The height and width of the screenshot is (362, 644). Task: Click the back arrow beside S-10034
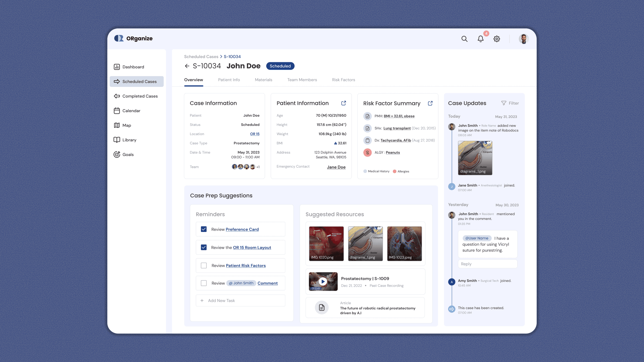click(x=187, y=66)
